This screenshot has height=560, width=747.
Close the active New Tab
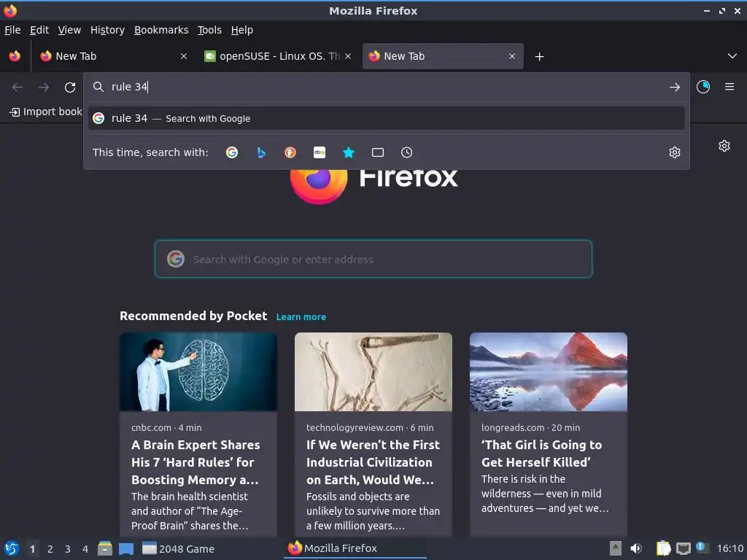click(511, 56)
